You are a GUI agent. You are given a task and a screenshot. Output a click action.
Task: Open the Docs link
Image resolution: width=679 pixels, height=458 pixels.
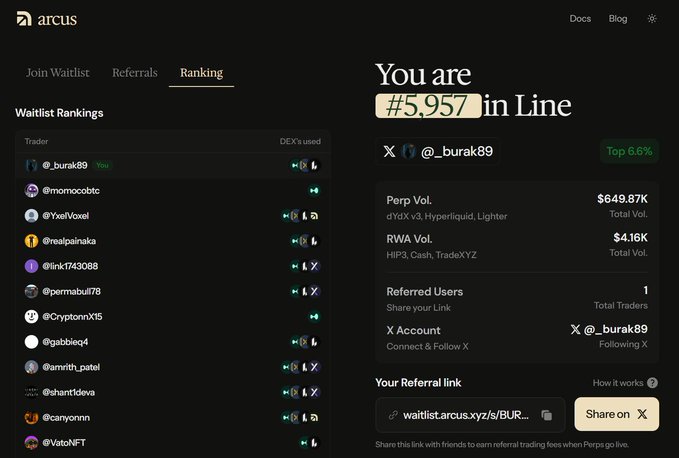point(580,19)
